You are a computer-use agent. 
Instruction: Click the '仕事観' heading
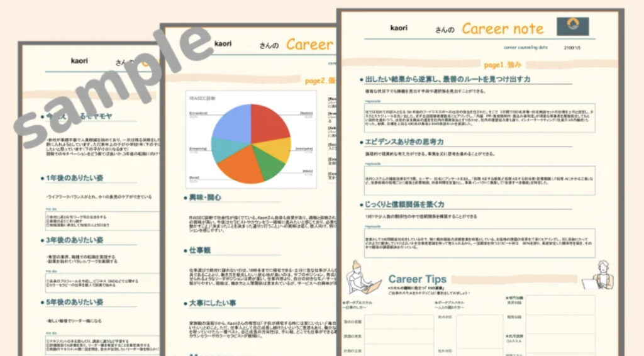[200, 250]
